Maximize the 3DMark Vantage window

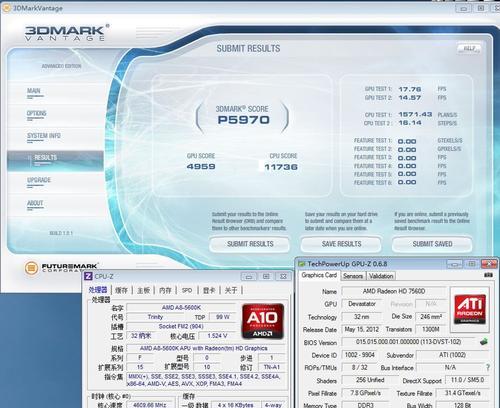481,8
